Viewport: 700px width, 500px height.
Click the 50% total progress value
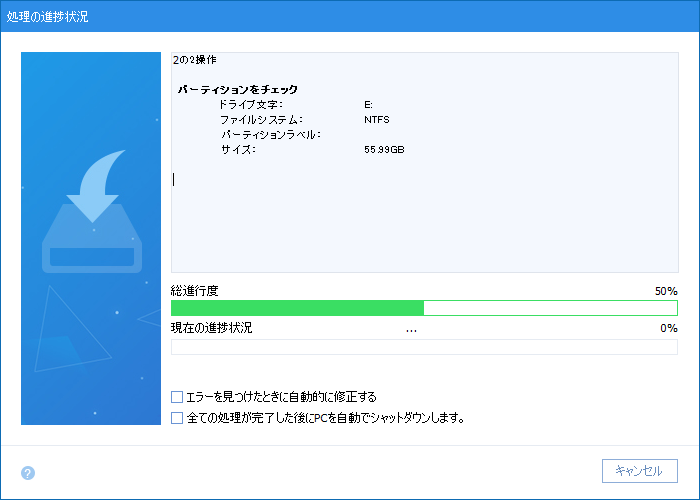[666, 291]
